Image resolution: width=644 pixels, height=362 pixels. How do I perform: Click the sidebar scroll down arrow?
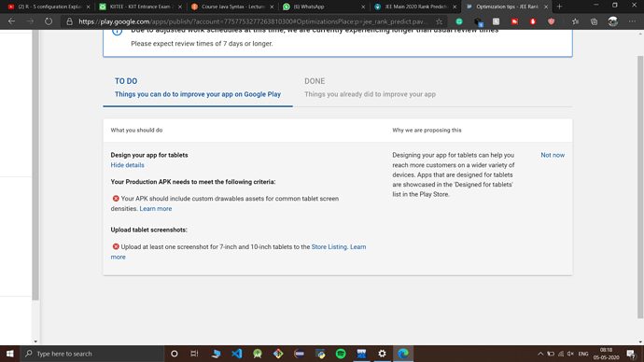35,341
